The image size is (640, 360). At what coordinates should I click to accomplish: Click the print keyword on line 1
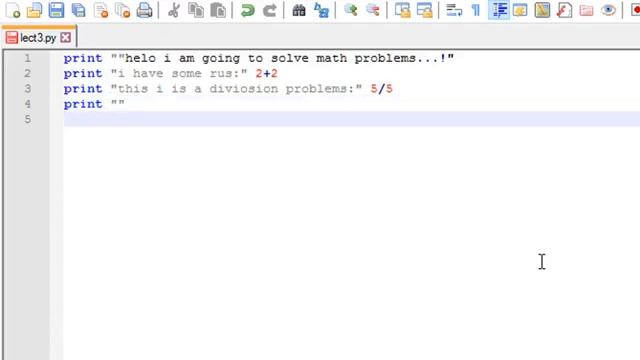pos(83,58)
